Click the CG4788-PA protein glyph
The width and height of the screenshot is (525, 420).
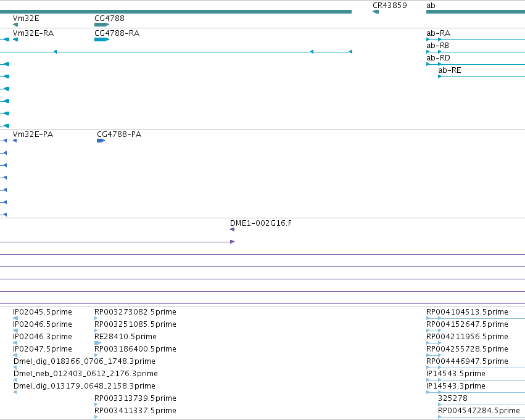(101, 141)
